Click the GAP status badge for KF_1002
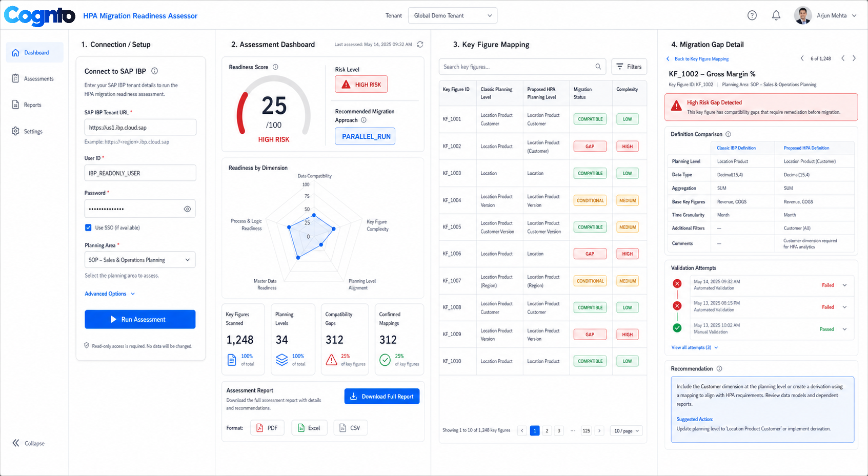This screenshot has height=476, width=868. pos(590,147)
